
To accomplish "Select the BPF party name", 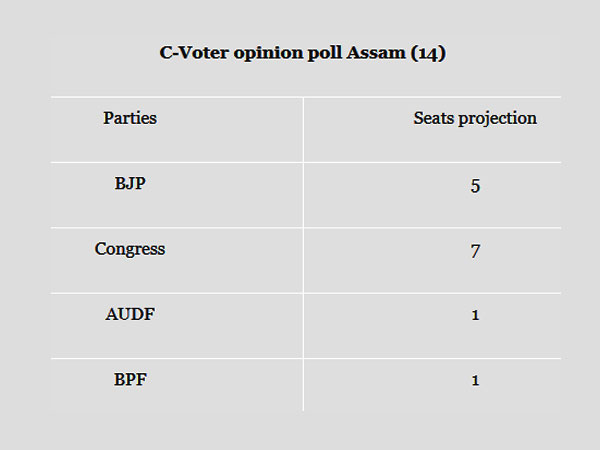I will [130, 380].
